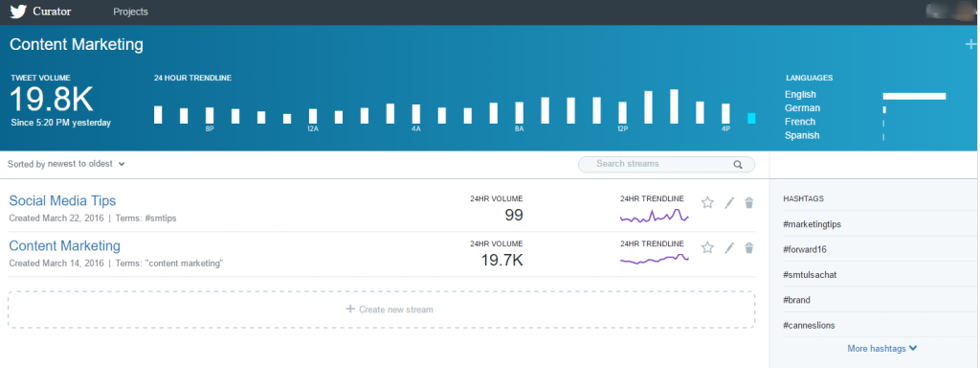The image size is (980, 368).
Task: Edit the Social Media Tips stream
Action: tap(728, 202)
